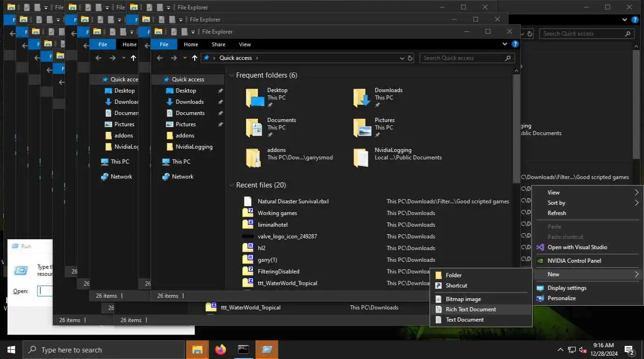Go back using front window's Back arrow
The width and height of the screenshot is (644, 359).
click(160, 58)
